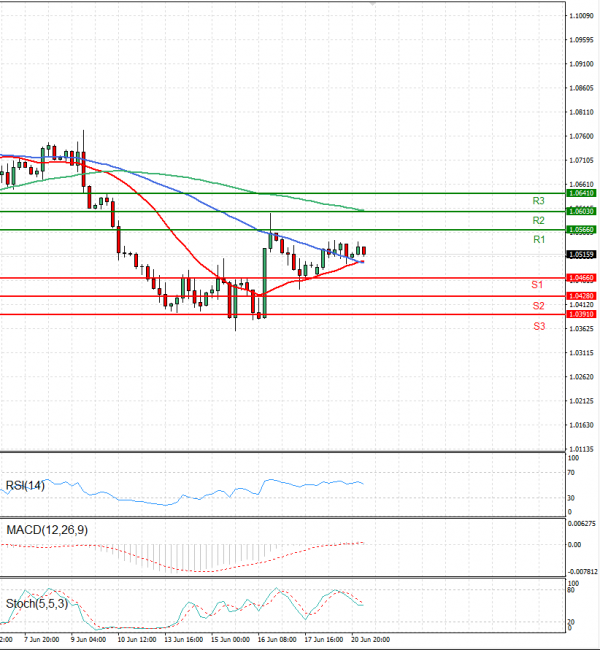
Task: Click the 1.07105 price axis value
Action: pyautogui.click(x=582, y=160)
